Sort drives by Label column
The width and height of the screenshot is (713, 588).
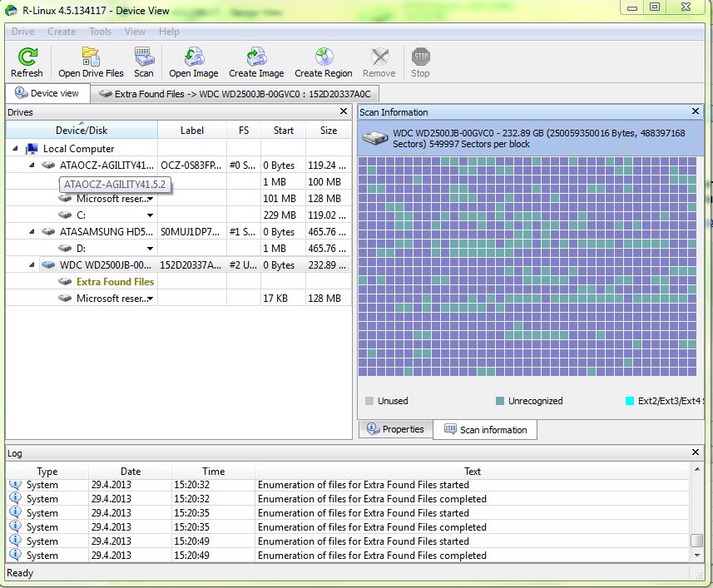(x=192, y=130)
